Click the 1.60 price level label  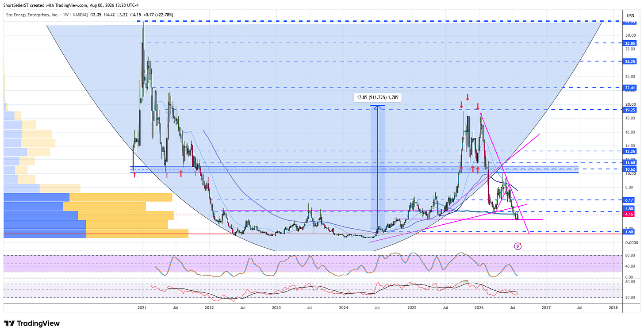[630, 232]
